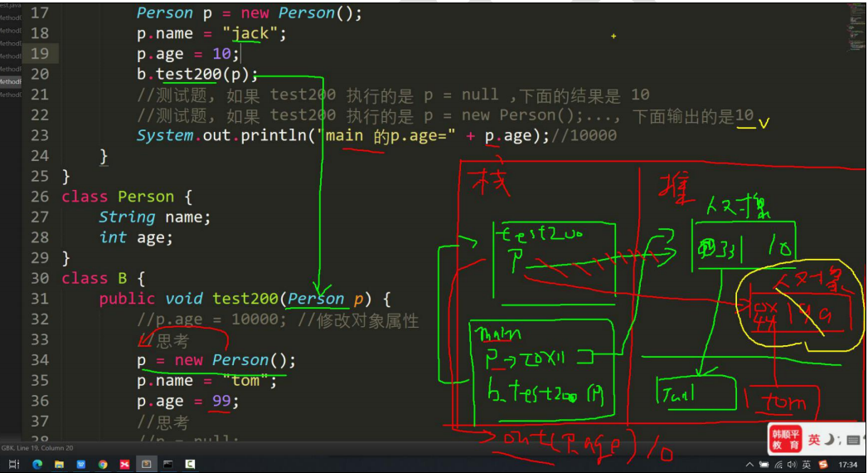Click line number 26 in the gutter

tap(39, 197)
